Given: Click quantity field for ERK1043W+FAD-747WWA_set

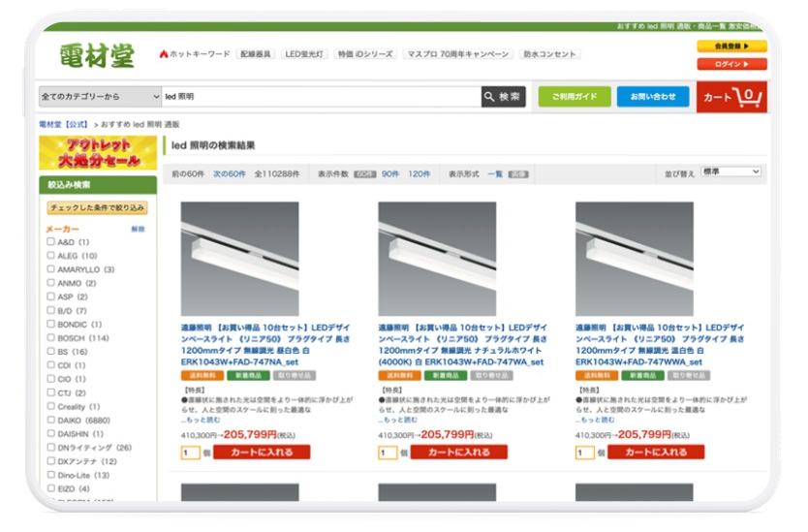Looking at the screenshot, I should (585, 453).
